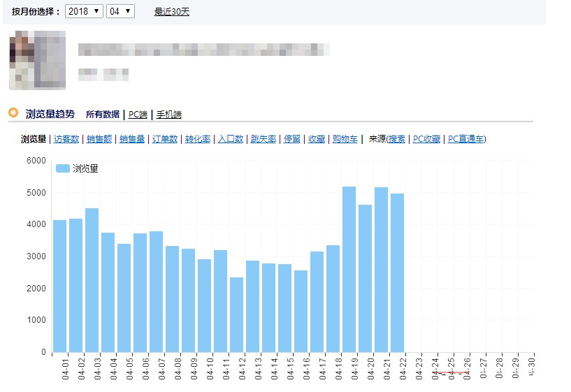
Task: Select the 访客数 metric
Action: click(x=66, y=139)
